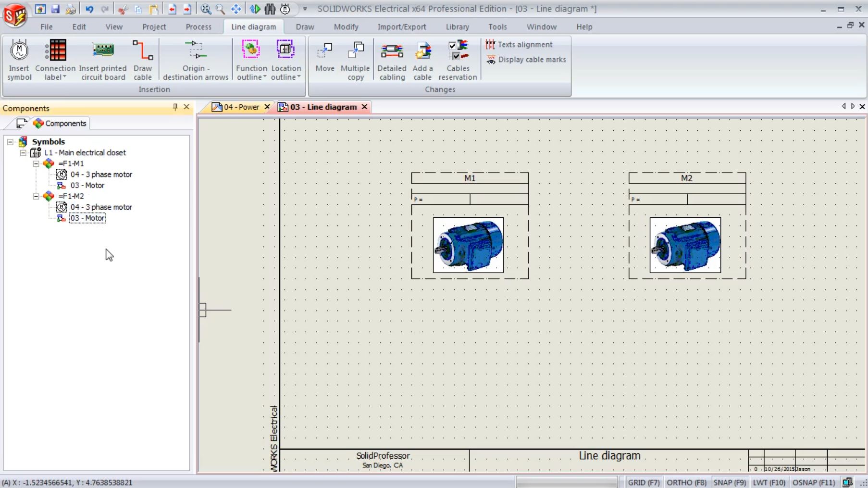Activate the pan tool arrows icon

coord(236,9)
